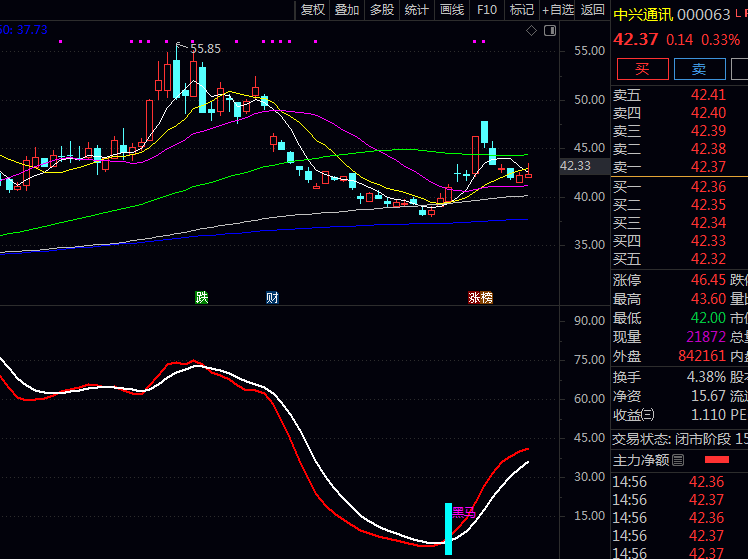Viewport: 748px width, 559px height.
Task: Open the 主力净额 list icon
Action: point(678,460)
